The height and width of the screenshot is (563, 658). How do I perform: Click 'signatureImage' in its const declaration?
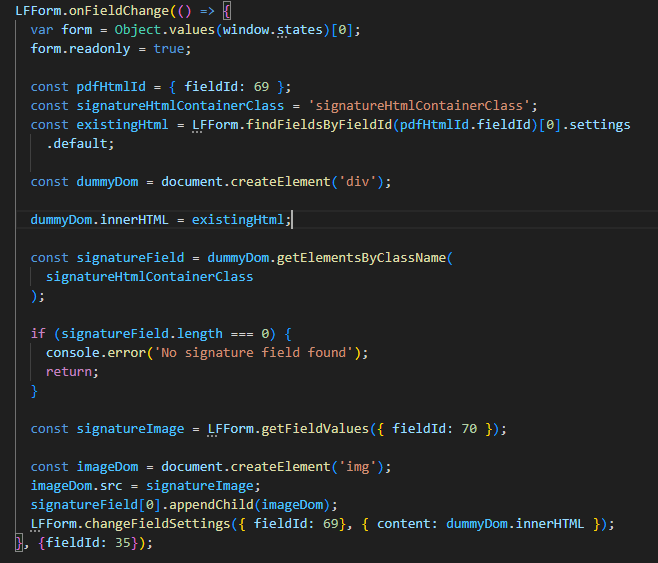pyautogui.click(x=130, y=429)
